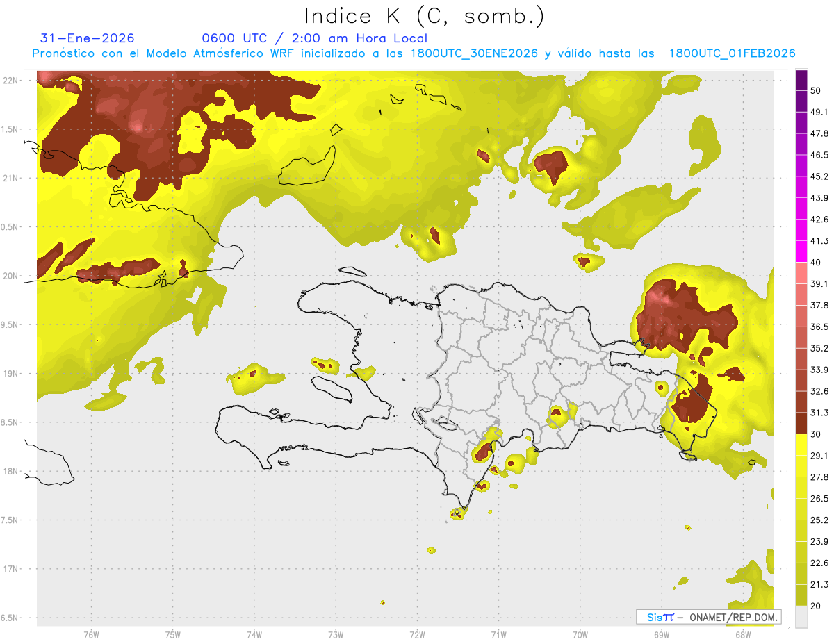Click the '18N' latitude axis label
This screenshot has height=644, width=834.
(x=10, y=471)
